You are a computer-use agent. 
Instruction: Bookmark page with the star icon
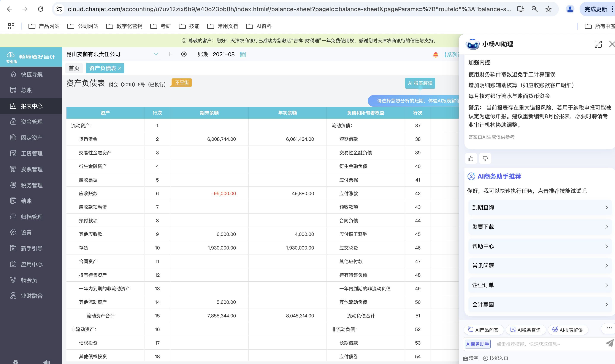coord(548,9)
